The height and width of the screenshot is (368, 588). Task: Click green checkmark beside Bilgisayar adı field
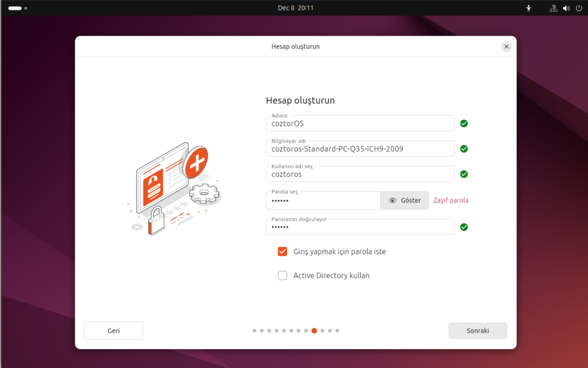point(464,149)
